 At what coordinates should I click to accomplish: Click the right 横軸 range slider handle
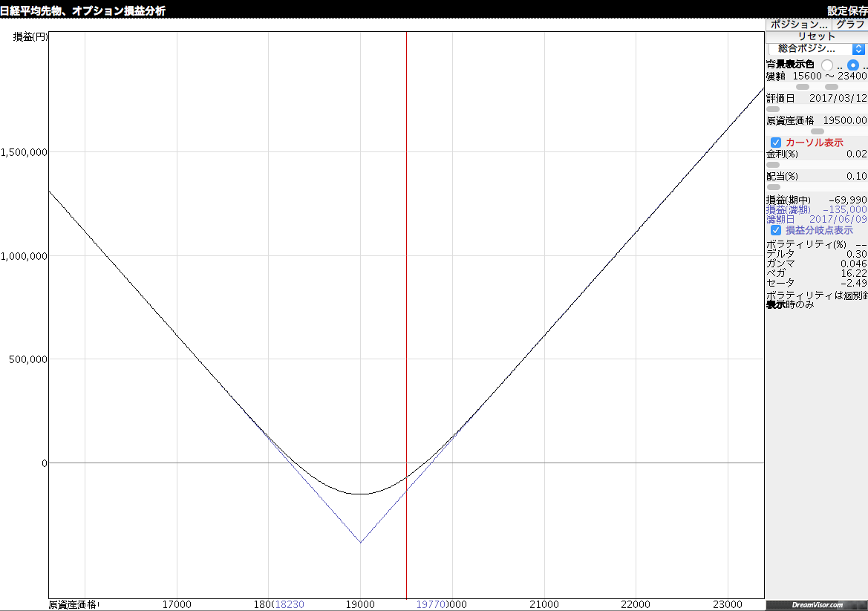pyautogui.click(x=832, y=87)
